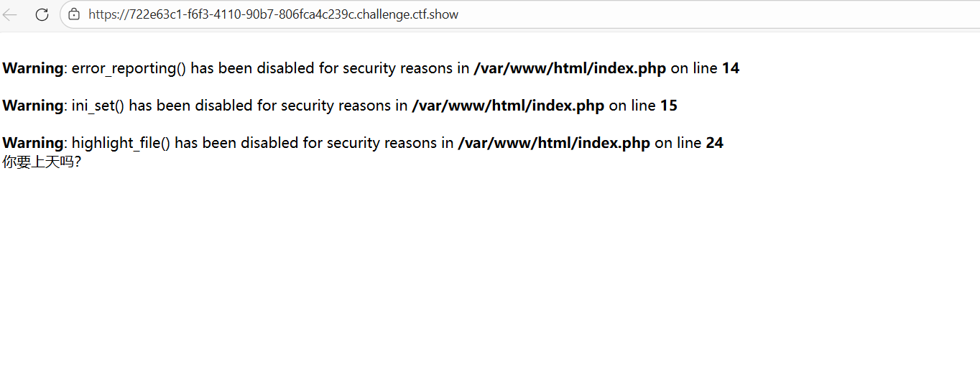Click the bold line number 14

[731, 68]
